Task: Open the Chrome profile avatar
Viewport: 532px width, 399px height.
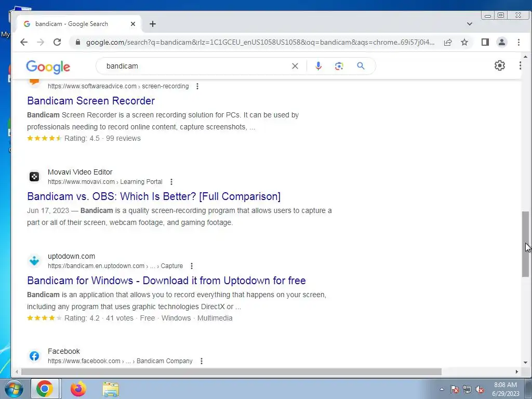Action: pyautogui.click(x=501, y=42)
